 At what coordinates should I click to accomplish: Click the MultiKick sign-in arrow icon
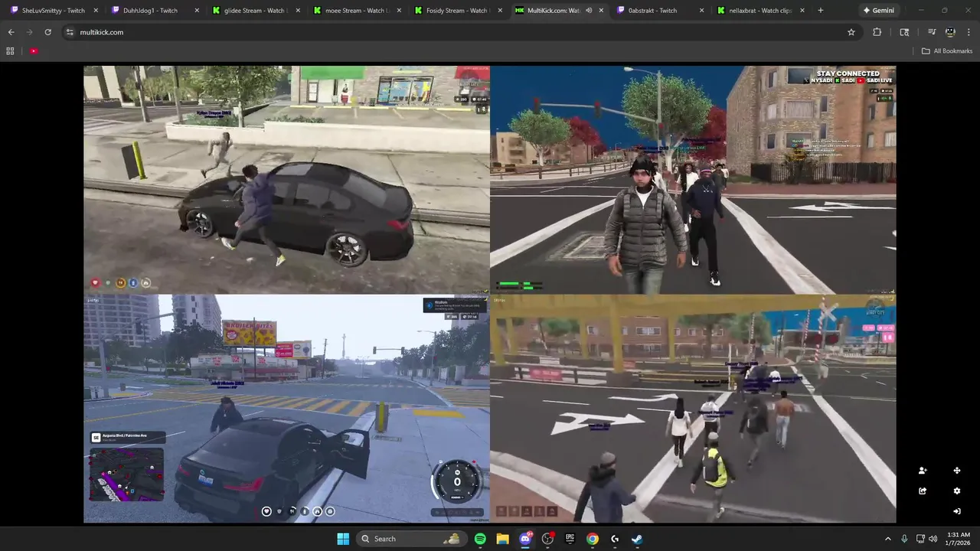[x=956, y=511]
